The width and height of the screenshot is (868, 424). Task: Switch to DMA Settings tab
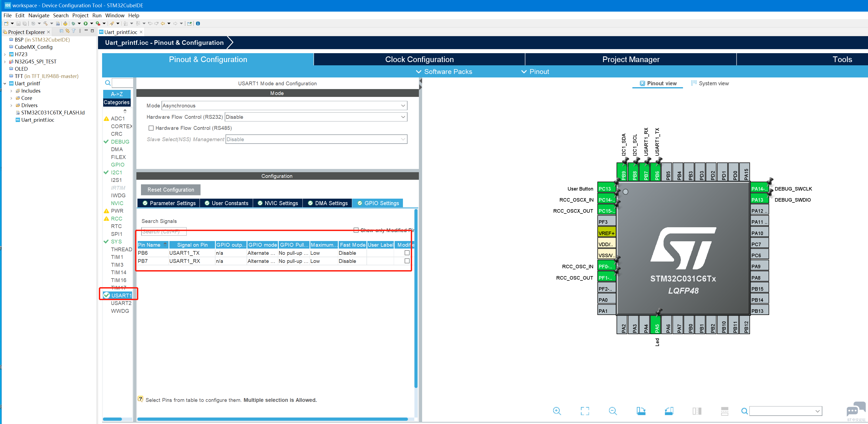click(x=328, y=203)
